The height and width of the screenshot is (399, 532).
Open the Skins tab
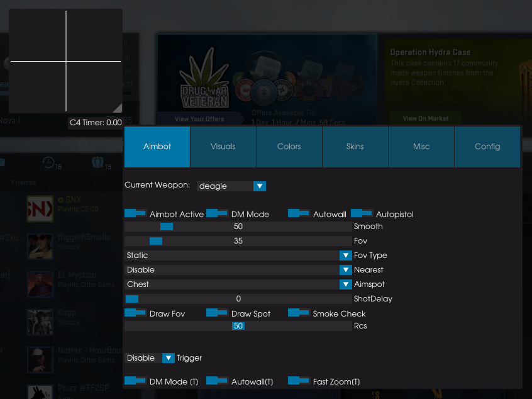point(355,147)
